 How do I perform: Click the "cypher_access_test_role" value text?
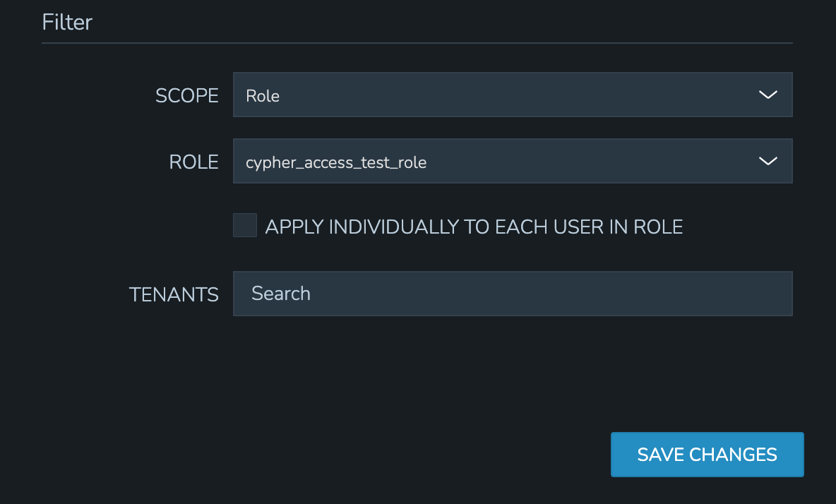click(x=336, y=162)
